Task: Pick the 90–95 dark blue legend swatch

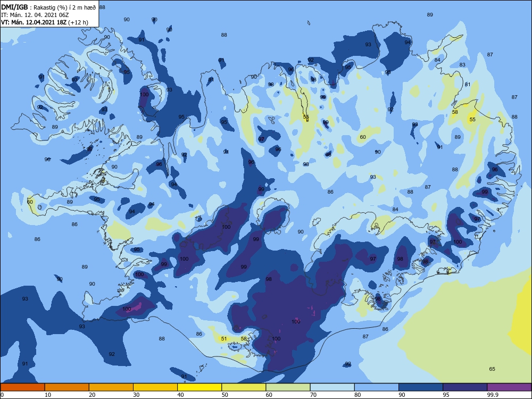Action: 421,387
